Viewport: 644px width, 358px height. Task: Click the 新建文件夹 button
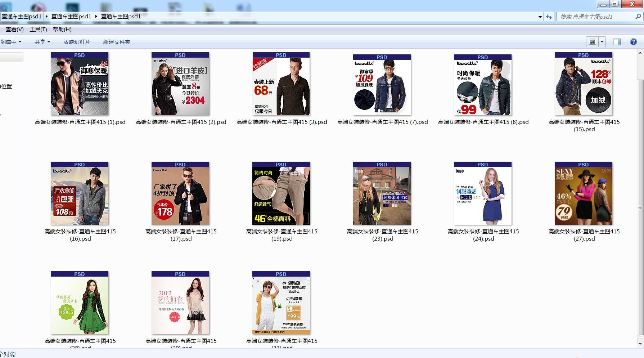(x=117, y=42)
